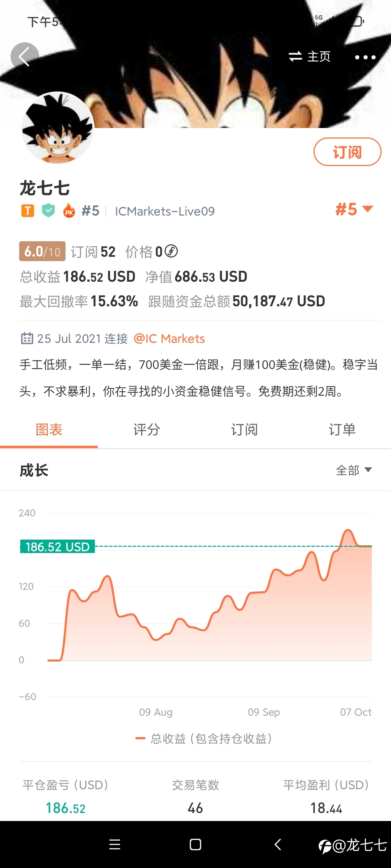Tap the orange T trader badge
Screen dimensions: 391x868
[x=28, y=210]
